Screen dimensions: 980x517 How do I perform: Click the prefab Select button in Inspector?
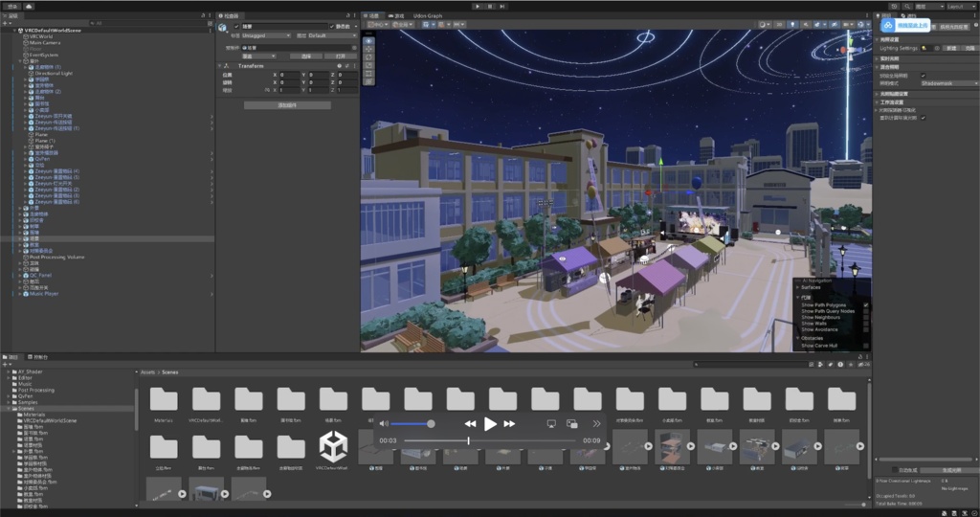[x=306, y=56]
